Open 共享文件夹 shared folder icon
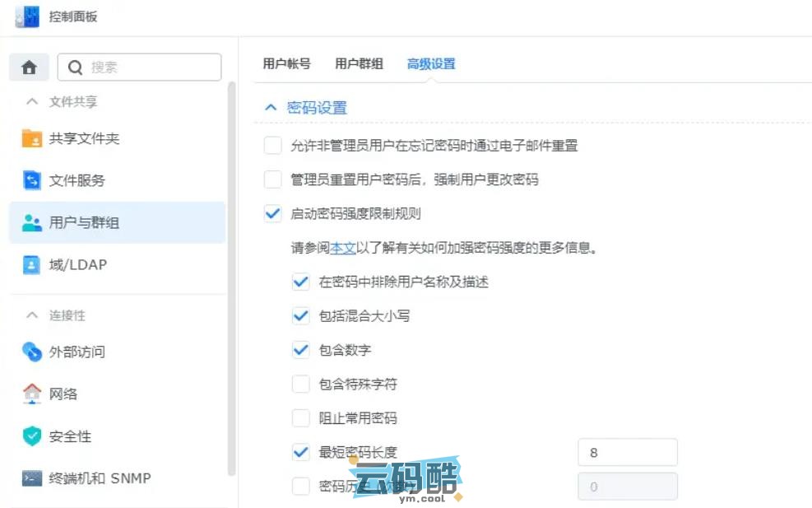This screenshot has height=508, width=812. tap(32, 138)
